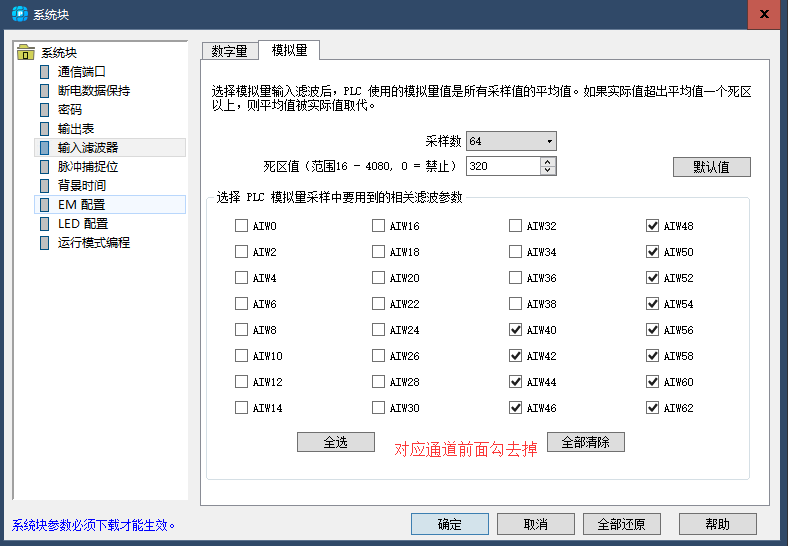Check the AIW36 checkbox
Screen dimensions: 789x546
[x=515, y=277]
